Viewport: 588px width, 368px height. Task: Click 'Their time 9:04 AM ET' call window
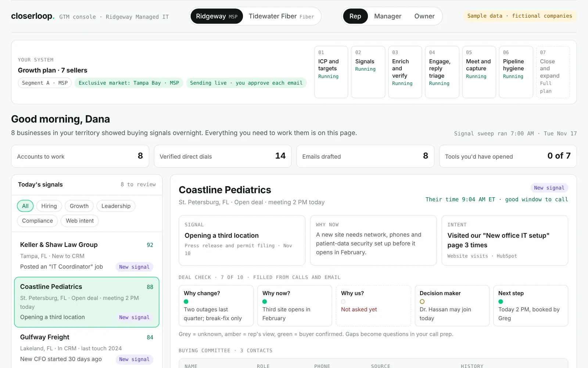click(x=497, y=199)
